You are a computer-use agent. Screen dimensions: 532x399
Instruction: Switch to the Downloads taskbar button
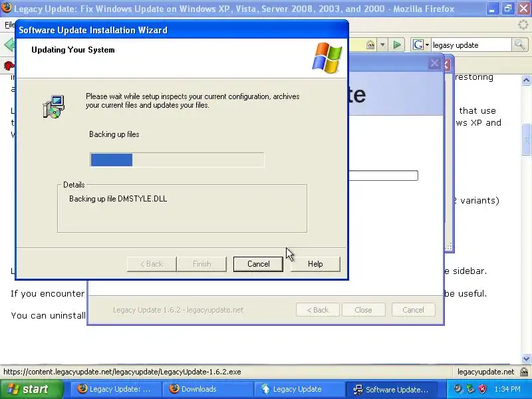click(x=207, y=389)
